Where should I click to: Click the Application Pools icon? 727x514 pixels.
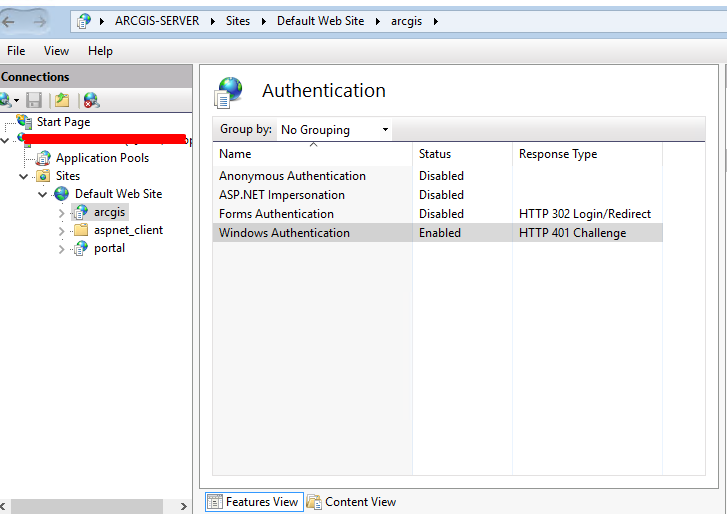[43, 158]
